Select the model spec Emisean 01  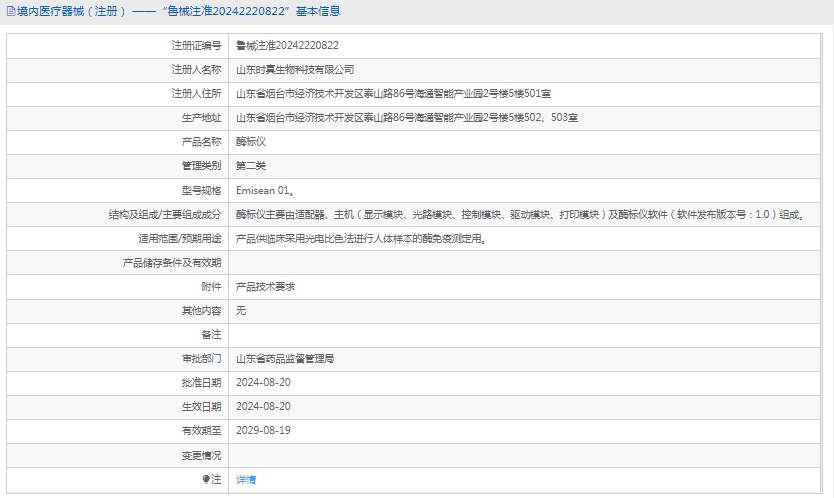[265, 190]
